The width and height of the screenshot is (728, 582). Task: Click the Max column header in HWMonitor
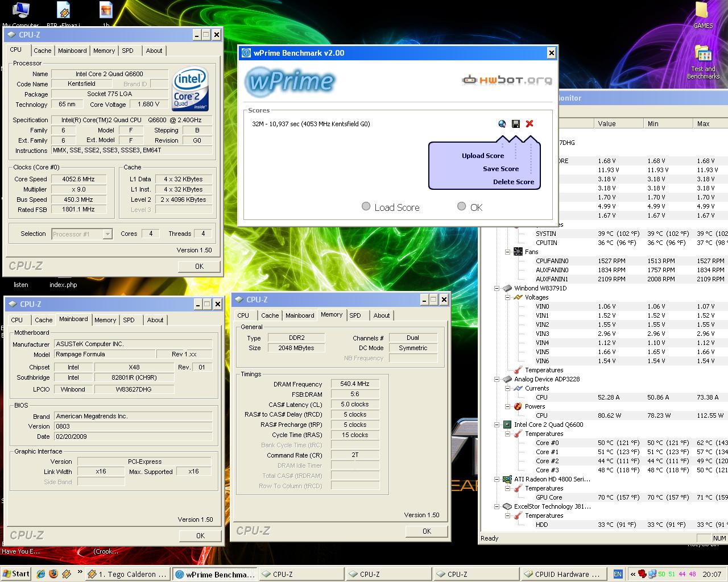tap(710, 123)
